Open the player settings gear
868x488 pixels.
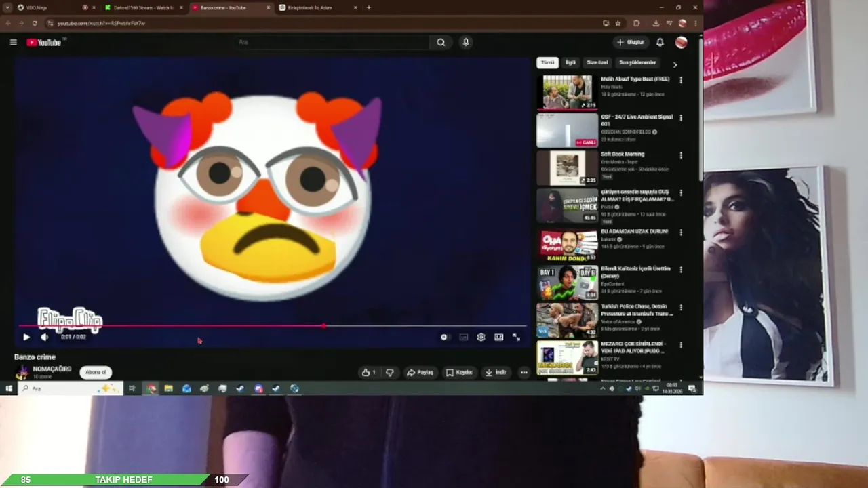pos(481,337)
